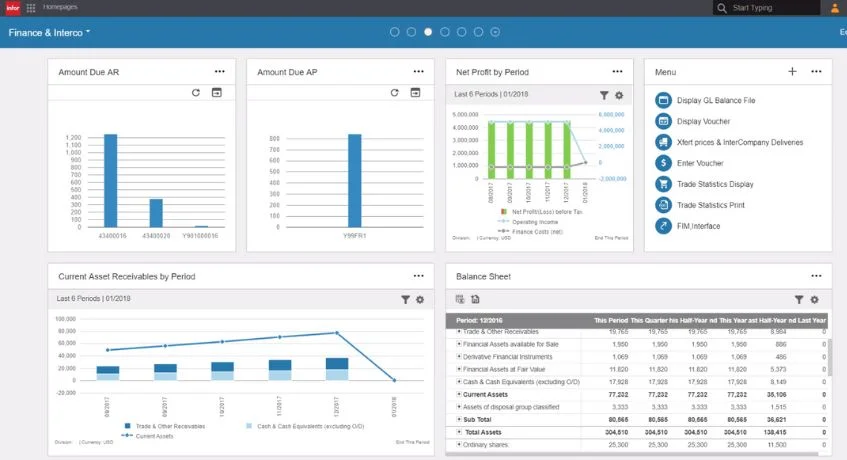847x460 pixels.
Task: Click the Y99FR1 bar in AP chart
Action: pos(354,180)
